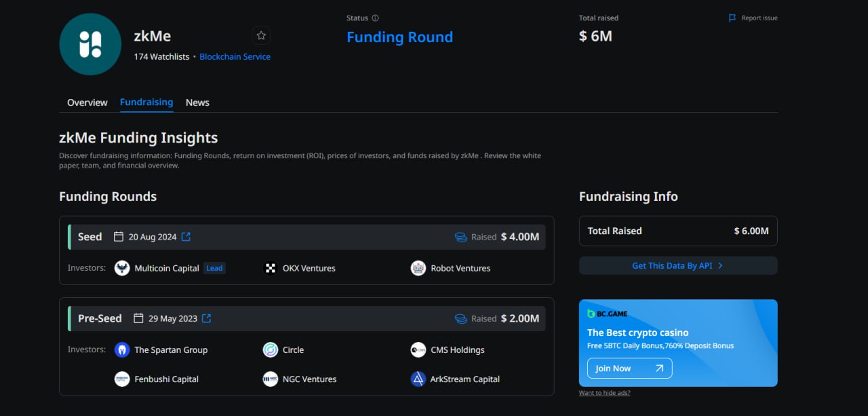This screenshot has height=416, width=868.
Task: Click The Spartan Group logo
Action: pyautogui.click(x=122, y=350)
